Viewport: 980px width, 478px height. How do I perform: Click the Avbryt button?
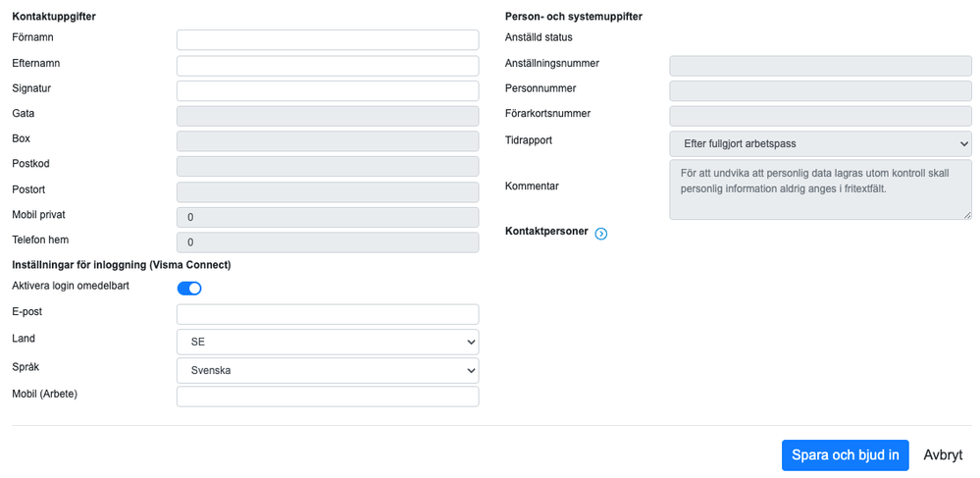943,455
